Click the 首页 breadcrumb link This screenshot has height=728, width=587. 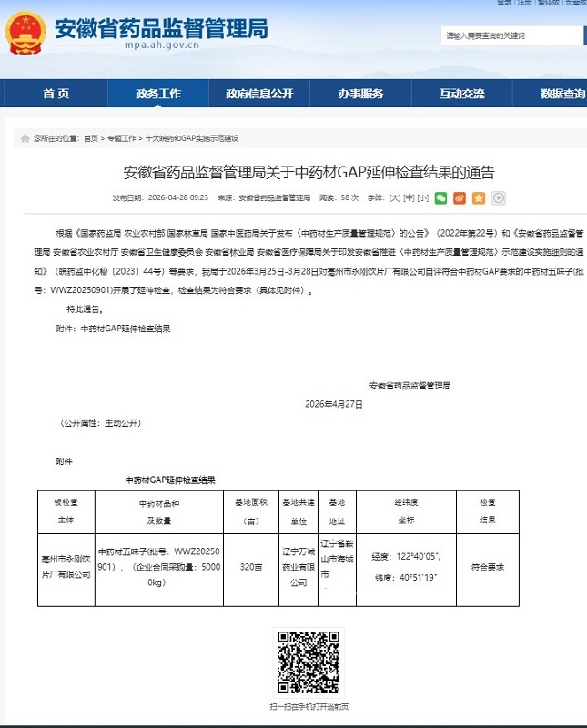point(91,138)
